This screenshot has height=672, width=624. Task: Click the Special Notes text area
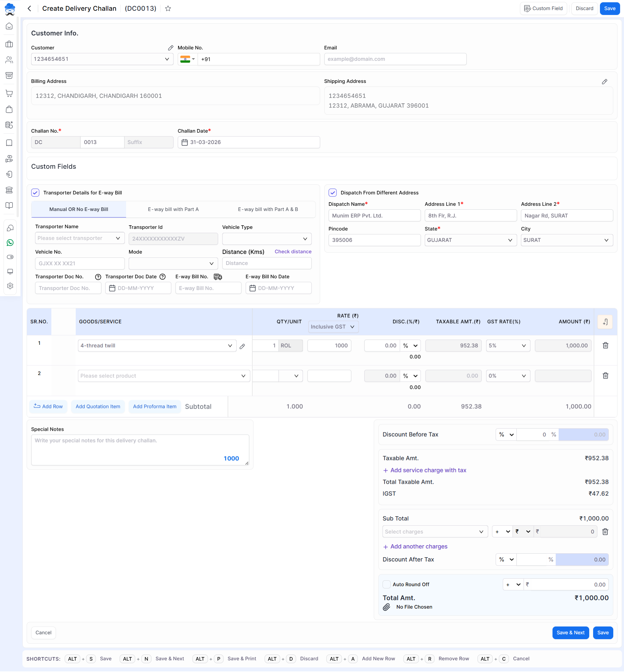pos(135,449)
